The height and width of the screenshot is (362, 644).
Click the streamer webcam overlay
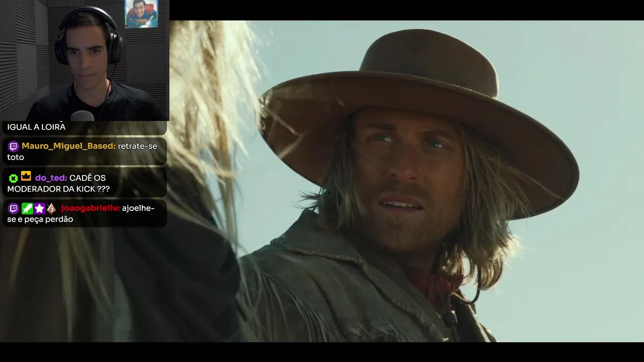85,60
